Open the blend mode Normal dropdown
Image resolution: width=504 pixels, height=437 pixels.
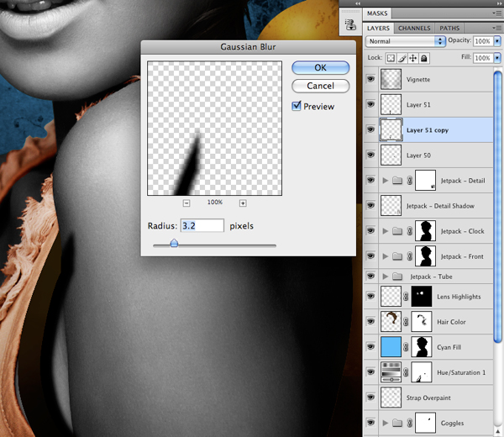(406, 41)
